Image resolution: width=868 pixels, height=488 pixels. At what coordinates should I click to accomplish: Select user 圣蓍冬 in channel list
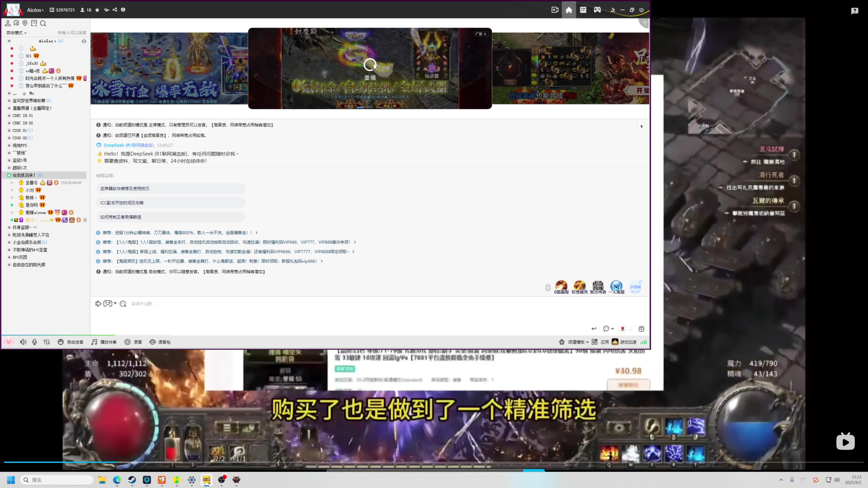tap(32, 183)
